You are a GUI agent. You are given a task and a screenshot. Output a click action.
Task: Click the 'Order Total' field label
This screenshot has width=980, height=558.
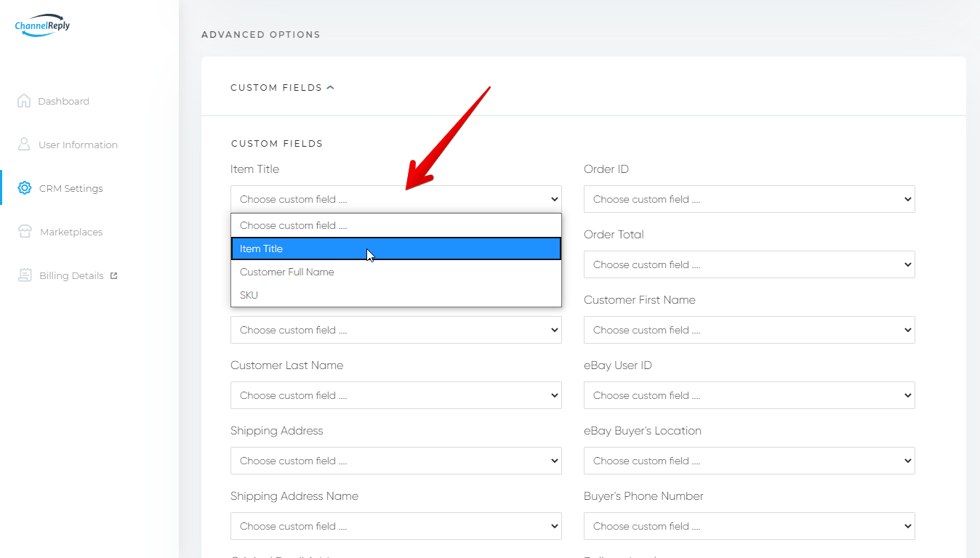pos(614,234)
